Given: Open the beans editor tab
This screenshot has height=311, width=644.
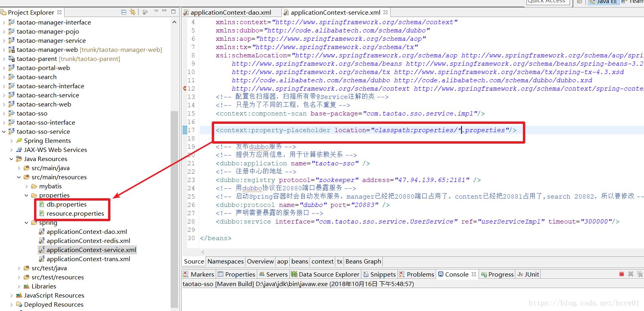Looking at the screenshot, I should [300, 262].
